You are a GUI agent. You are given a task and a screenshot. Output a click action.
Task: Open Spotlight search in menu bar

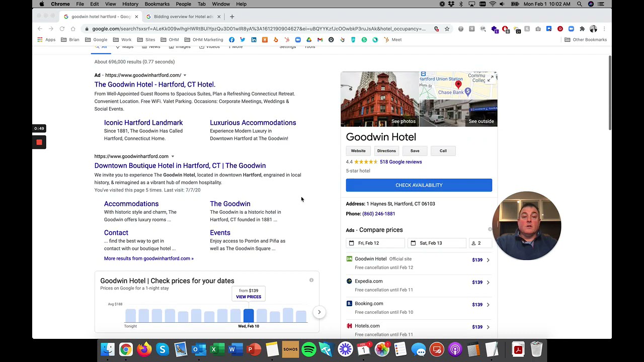pos(580,4)
